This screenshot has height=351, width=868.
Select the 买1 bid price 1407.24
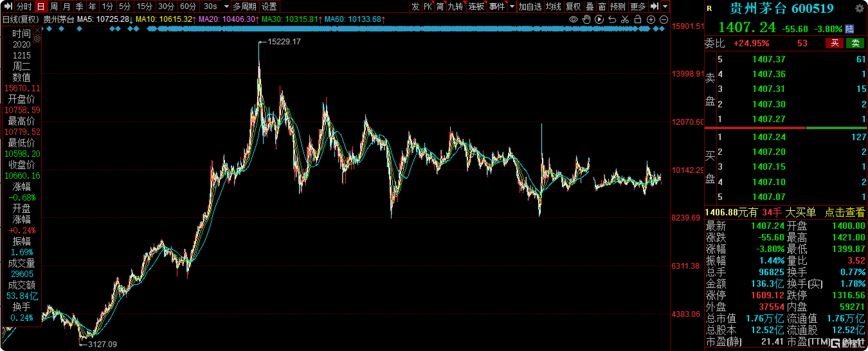(x=769, y=137)
